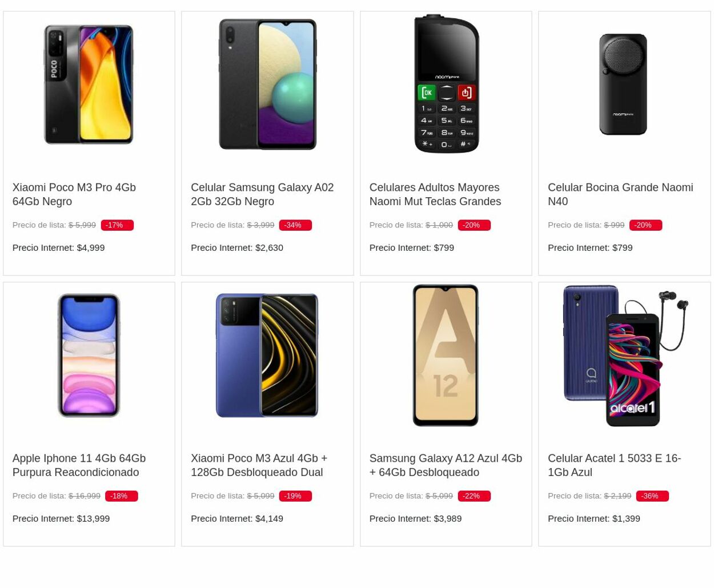Click the $4,999 internet price of the Poco M3 Pro
The height and width of the screenshot is (588, 714).
[90, 247]
